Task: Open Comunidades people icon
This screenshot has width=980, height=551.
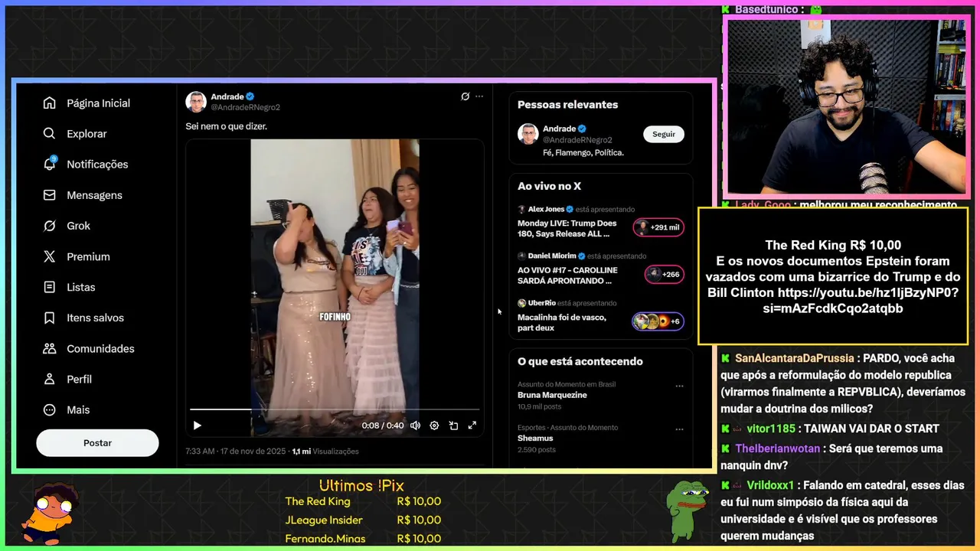Action: tap(49, 348)
